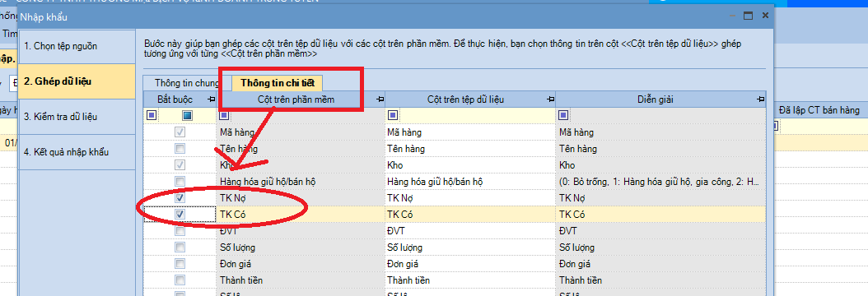
Task: Maximize the Nhập khẩu dialog window
Action: click(748, 16)
